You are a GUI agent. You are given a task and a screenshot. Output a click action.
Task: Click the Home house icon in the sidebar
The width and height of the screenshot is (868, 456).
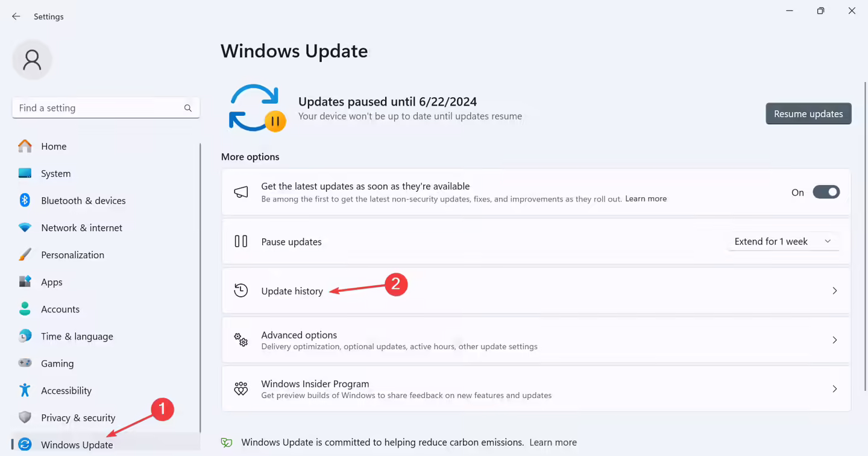tap(25, 146)
